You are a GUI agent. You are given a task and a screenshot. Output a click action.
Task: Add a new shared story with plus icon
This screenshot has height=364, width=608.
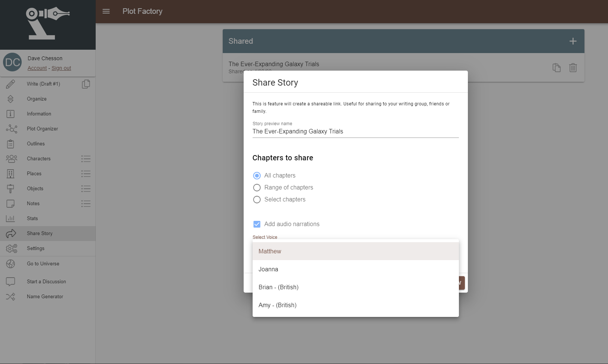coord(572,41)
